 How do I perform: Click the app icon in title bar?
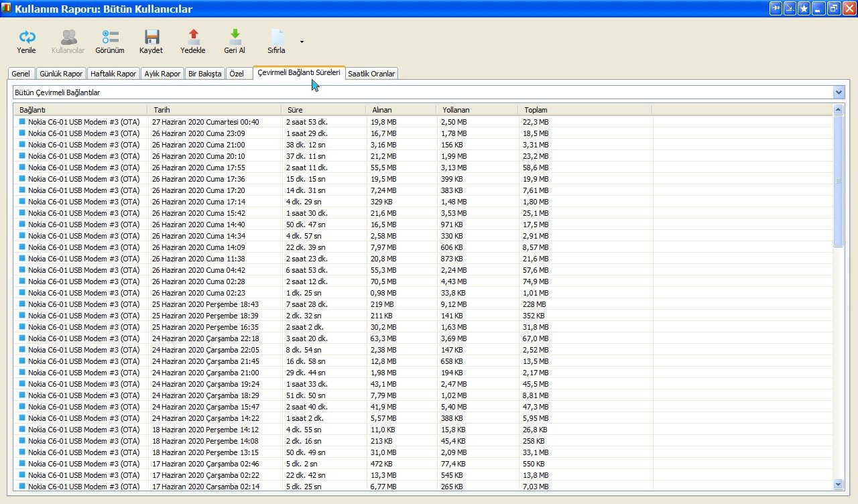click(x=7, y=9)
